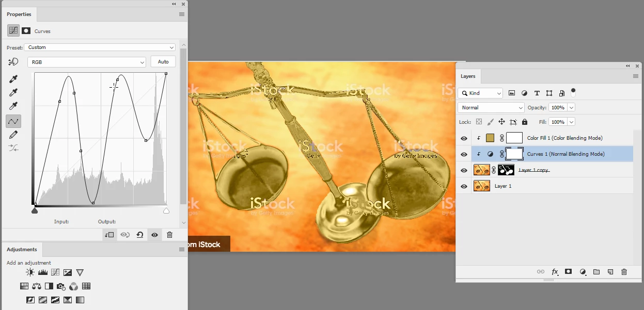644x310 pixels.
Task: Add a Brightness/Contrast adjustment
Action: (30, 272)
